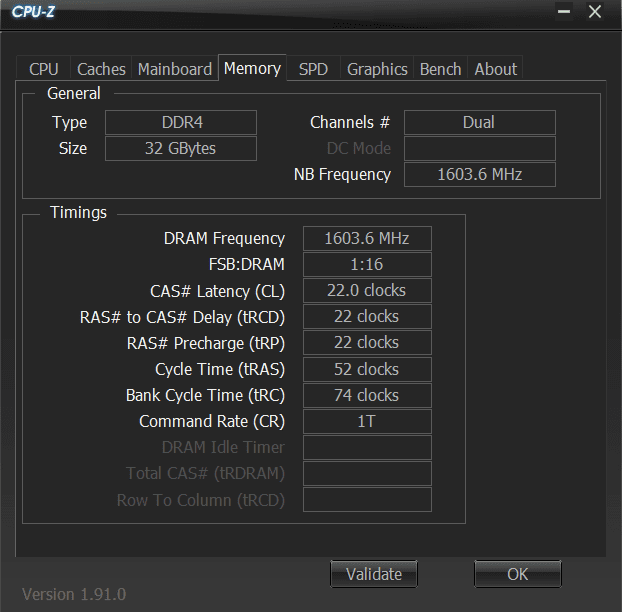This screenshot has width=622, height=612.
Task: Click the DDR4 memory type field
Action: pos(181,122)
